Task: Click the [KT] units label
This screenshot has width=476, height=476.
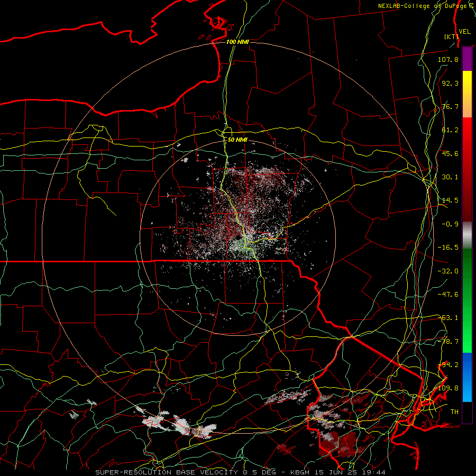Action: 451,36
